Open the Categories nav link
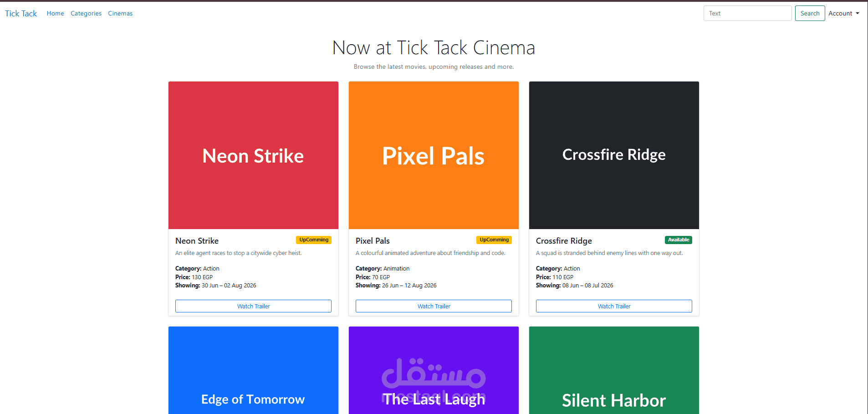Viewport: 868px width, 414px height. [x=86, y=13]
